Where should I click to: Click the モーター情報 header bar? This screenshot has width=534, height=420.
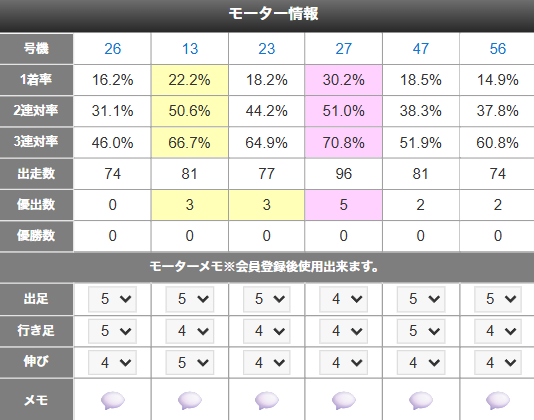pyautogui.click(x=267, y=15)
